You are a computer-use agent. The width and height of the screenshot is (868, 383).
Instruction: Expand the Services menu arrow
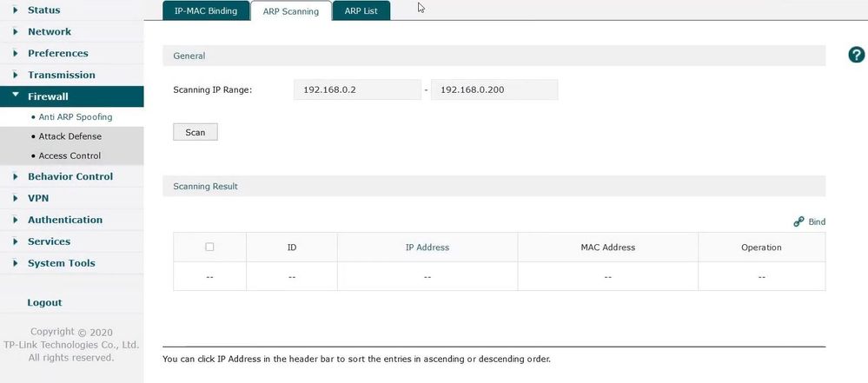pyautogui.click(x=16, y=241)
